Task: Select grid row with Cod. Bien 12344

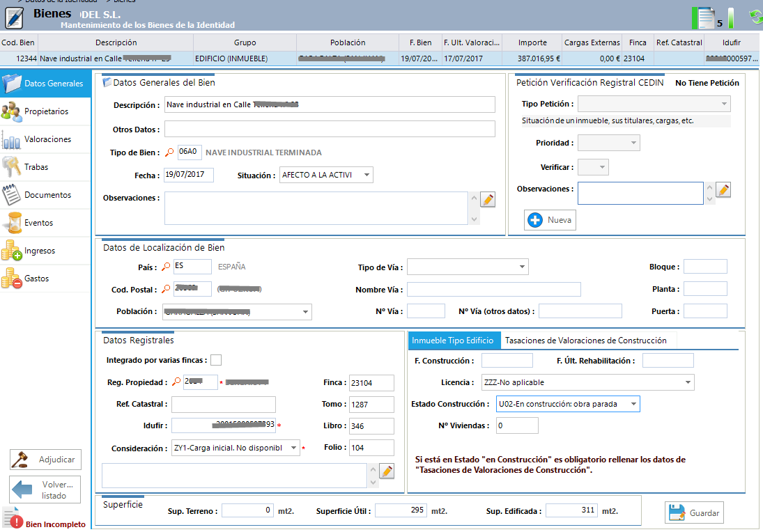Action: [380, 58]
